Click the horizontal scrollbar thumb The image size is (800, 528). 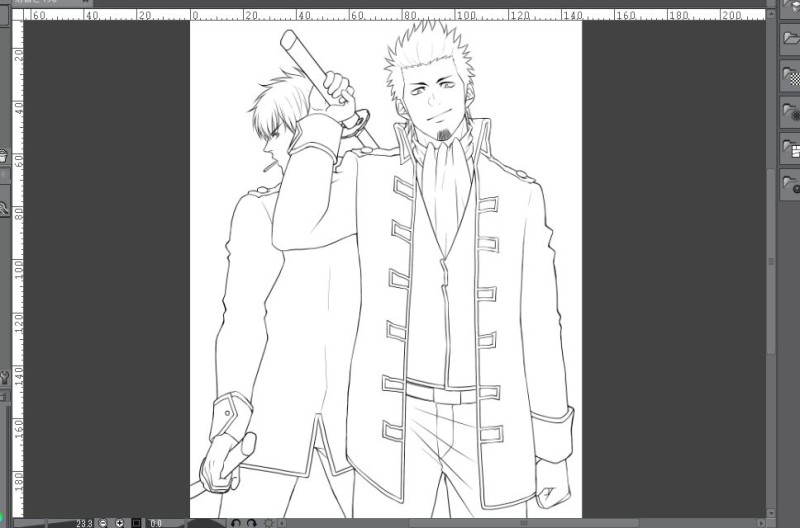point(523,523)
